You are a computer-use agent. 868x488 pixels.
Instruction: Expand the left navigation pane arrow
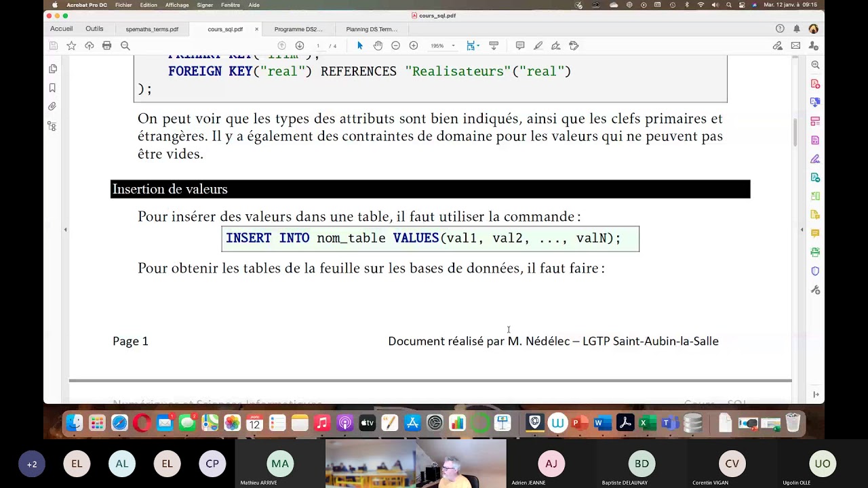click(x=65, y=230)
